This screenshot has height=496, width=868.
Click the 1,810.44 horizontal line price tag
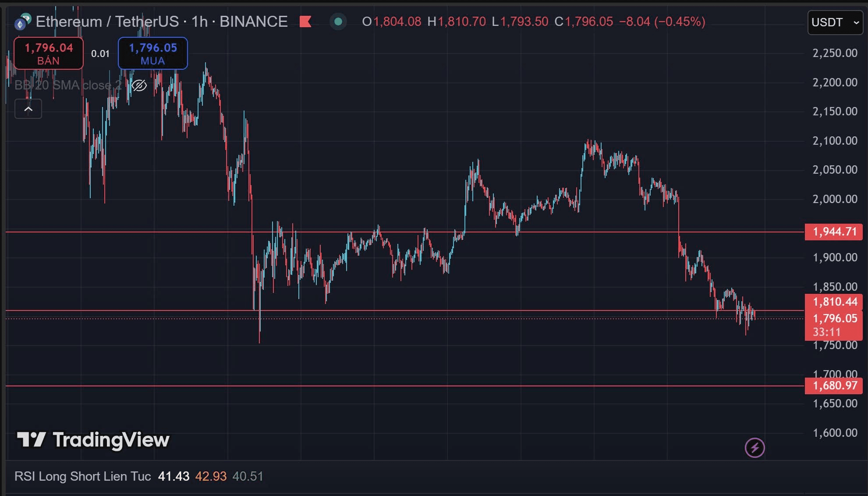click(x=833, y=302)
